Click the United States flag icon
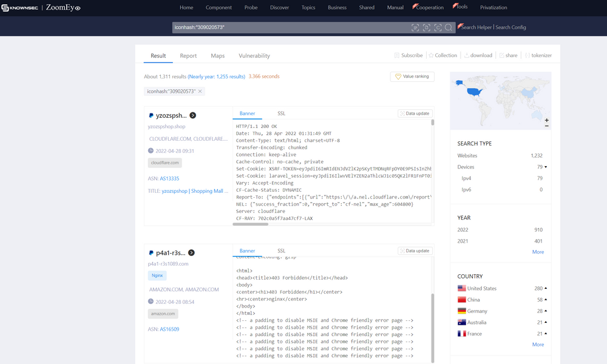 click(461, 288)
